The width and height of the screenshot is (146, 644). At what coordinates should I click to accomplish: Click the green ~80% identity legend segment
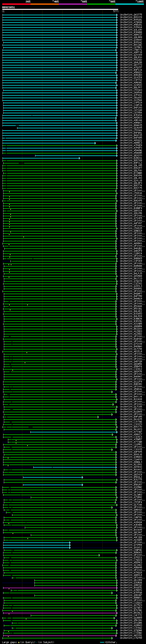(101, 4)
